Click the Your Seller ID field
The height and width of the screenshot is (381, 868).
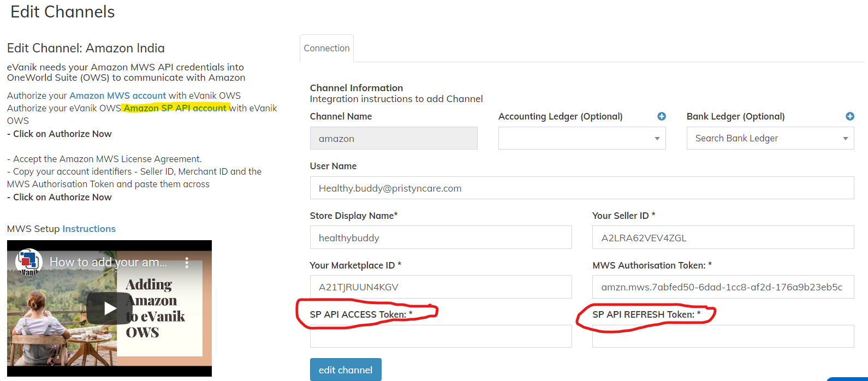(723, 237)
